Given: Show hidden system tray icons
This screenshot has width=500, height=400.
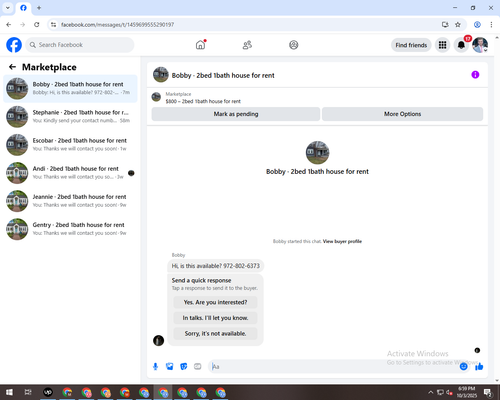Looking at the screenshot, I should click(x=430, y=392).
